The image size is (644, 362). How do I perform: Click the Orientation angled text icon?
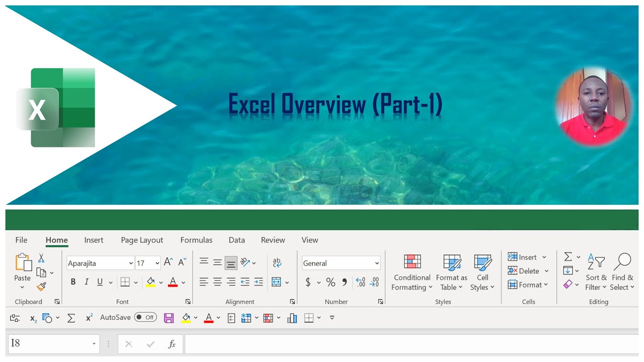pos(245,262)
